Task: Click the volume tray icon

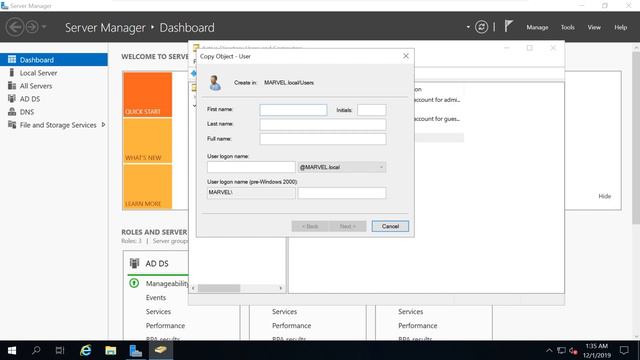Action: pos(573,351)
